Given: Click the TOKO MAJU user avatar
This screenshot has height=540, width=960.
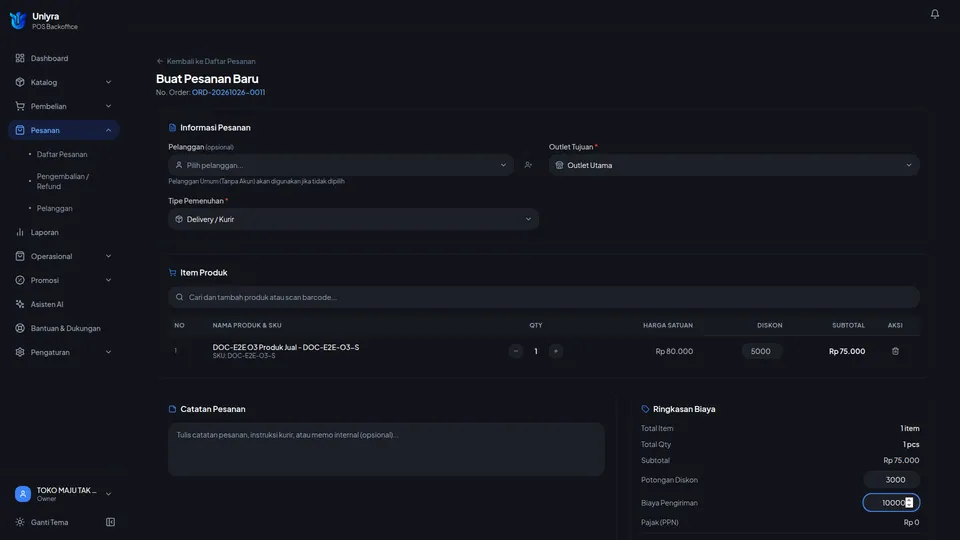Looking at the screenshot, I should (23, 493).
